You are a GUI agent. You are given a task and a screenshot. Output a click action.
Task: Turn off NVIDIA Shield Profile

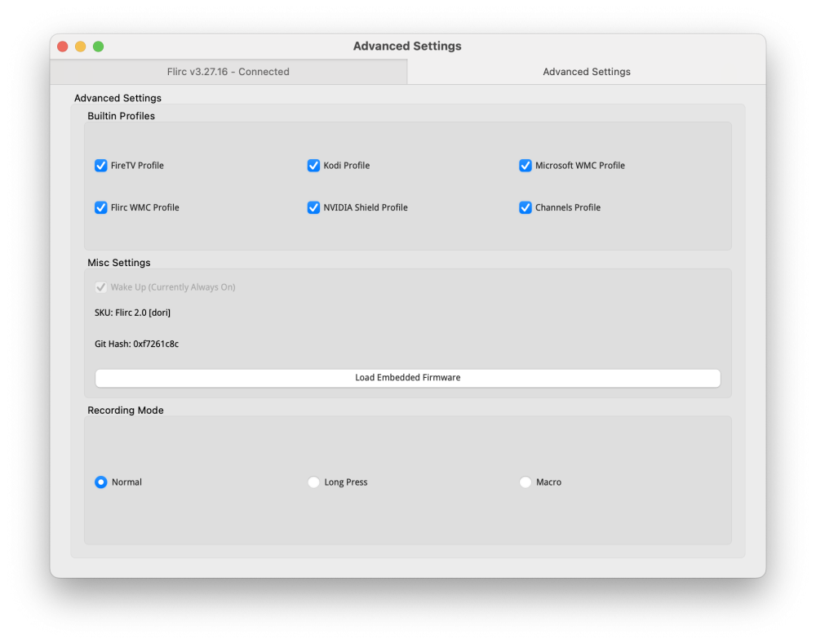pos(313,207)
